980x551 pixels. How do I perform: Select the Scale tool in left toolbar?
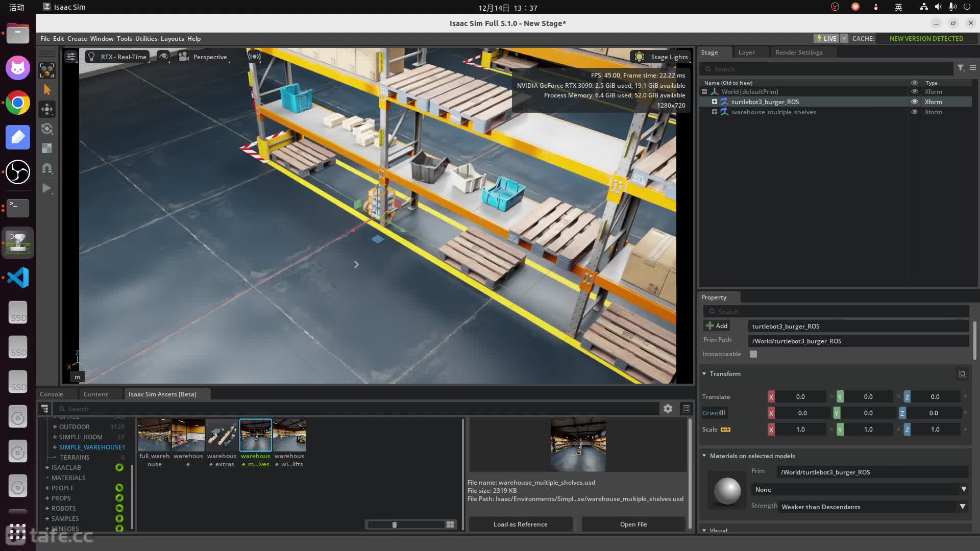point(47,148)
